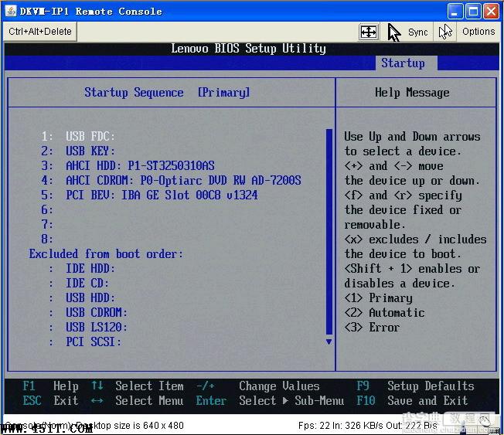The height and width of the screenshot is (435, 504).
Task: Click Enter Select Sub-Menu hint
Action: (x=270, y=400)
